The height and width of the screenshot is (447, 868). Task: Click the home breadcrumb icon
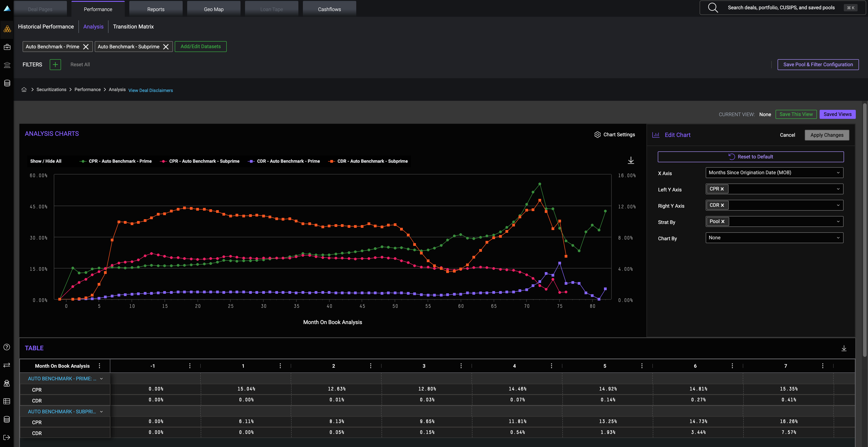pyautogui.click(x=24, y=89)
